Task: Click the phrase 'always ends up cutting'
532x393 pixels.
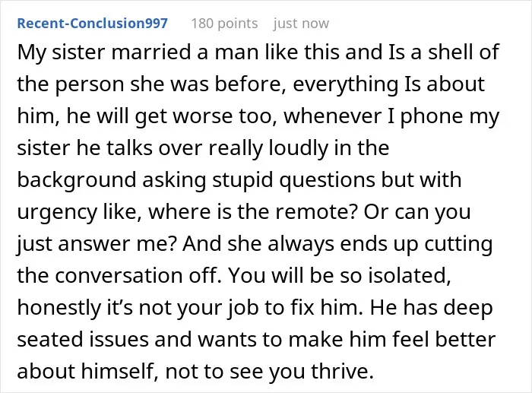Action: [380, 244]
